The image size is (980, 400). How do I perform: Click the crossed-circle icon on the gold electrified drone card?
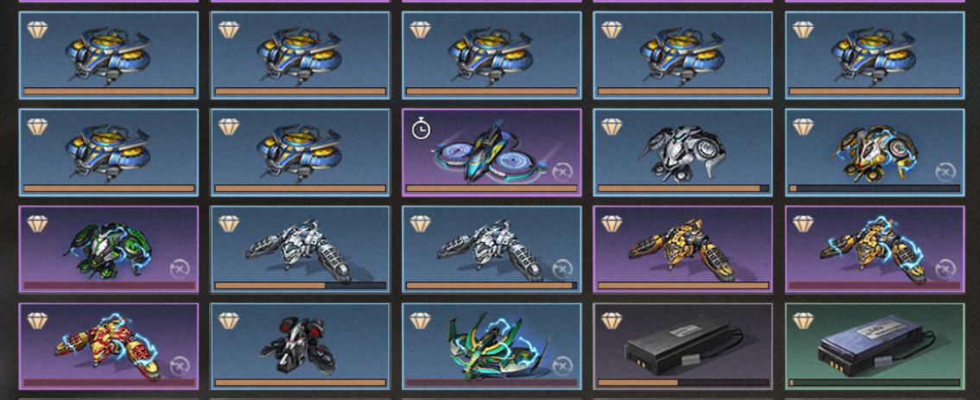[945, 172]
